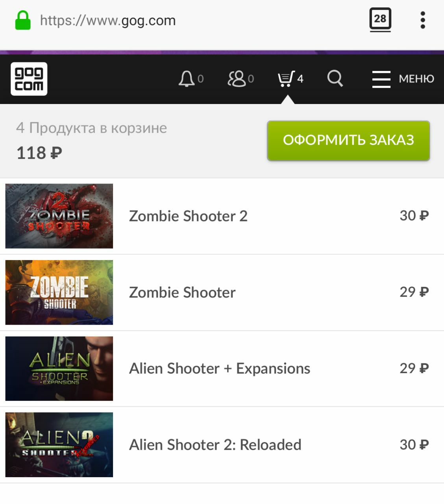Tap the green padlock security icon
Screen dimensions: 444x504
(x=23, y=20)
